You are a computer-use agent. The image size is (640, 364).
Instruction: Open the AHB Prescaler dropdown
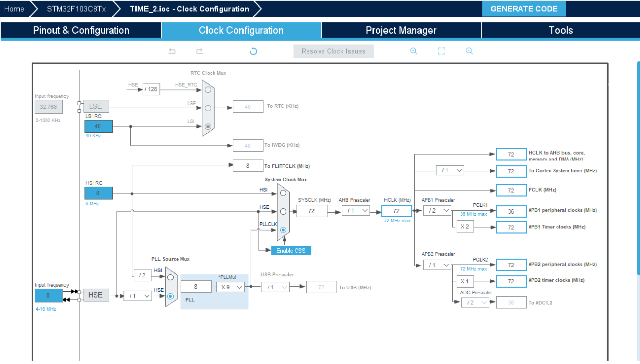point(356,211)
